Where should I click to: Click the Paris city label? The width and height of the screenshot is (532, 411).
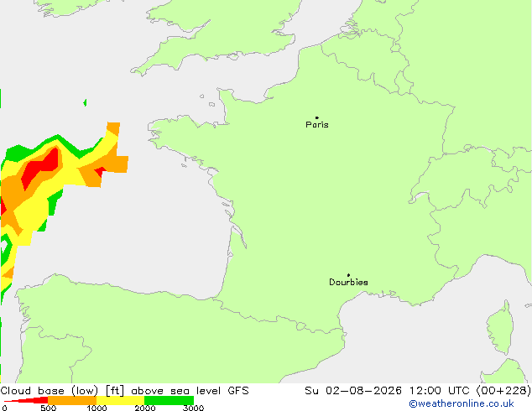317,125
